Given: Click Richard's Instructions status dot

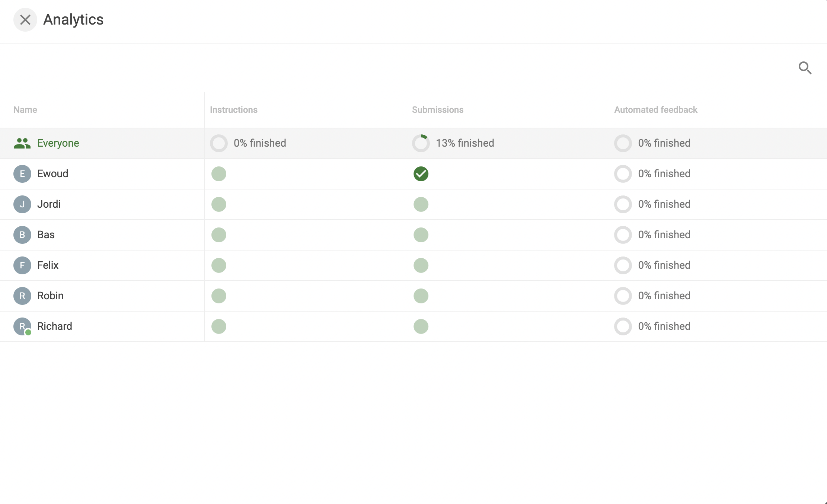Looking at the screenshot, I should click(219, 326).
